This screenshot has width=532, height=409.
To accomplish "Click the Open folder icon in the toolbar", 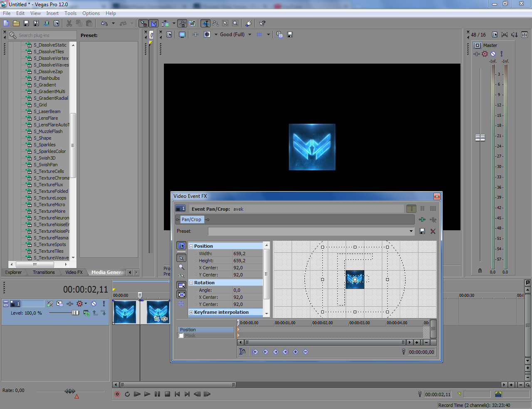I will coord(16,23).
